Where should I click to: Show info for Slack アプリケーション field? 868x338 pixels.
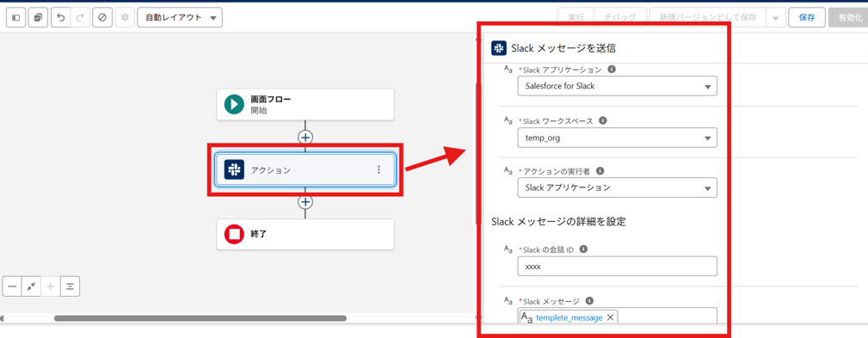coord(612,70)
